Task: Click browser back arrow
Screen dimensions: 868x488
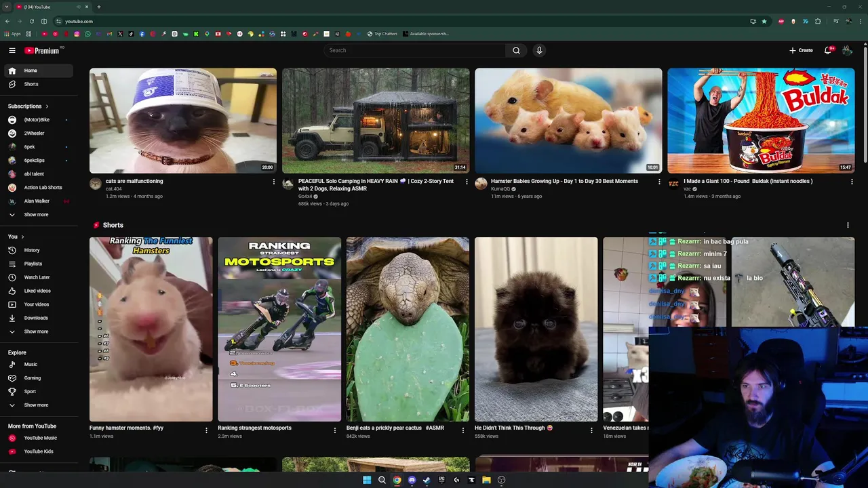Action: coord(7,21)
